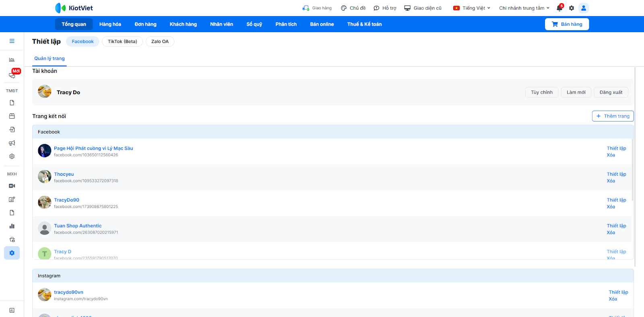
Task: Open the Thocyeu page link
Action: tap(64, 174)
